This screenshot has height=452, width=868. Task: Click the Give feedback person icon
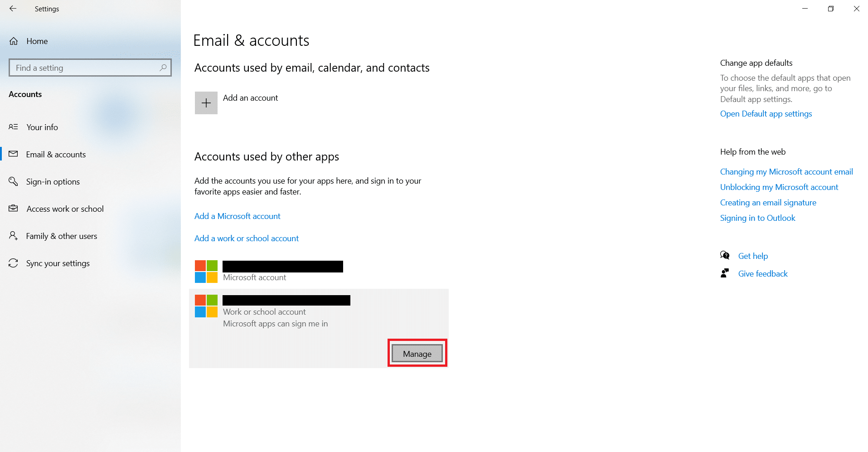click(x=725, y=273)
